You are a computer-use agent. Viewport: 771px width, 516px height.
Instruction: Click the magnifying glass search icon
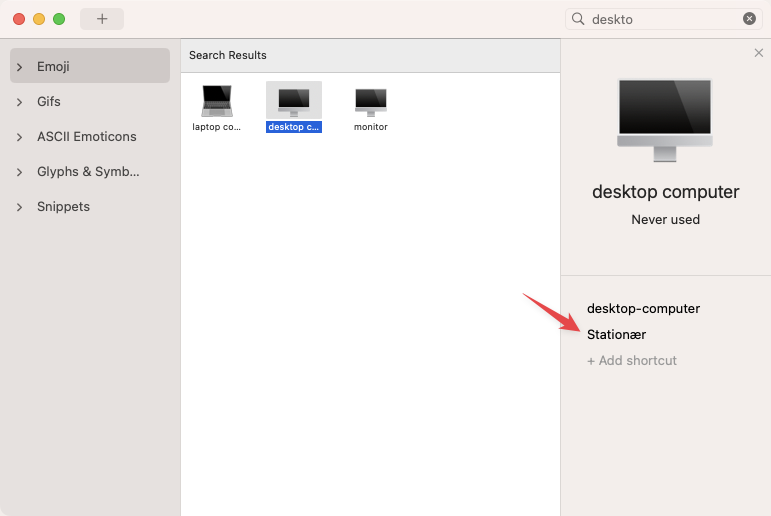click(578, 19)
